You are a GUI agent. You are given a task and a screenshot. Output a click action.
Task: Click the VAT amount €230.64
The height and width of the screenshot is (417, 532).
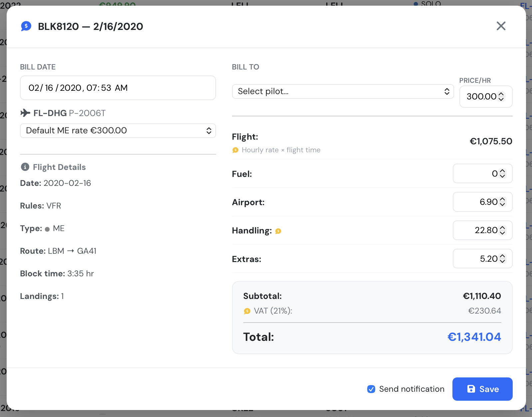(x=484, y=311)
